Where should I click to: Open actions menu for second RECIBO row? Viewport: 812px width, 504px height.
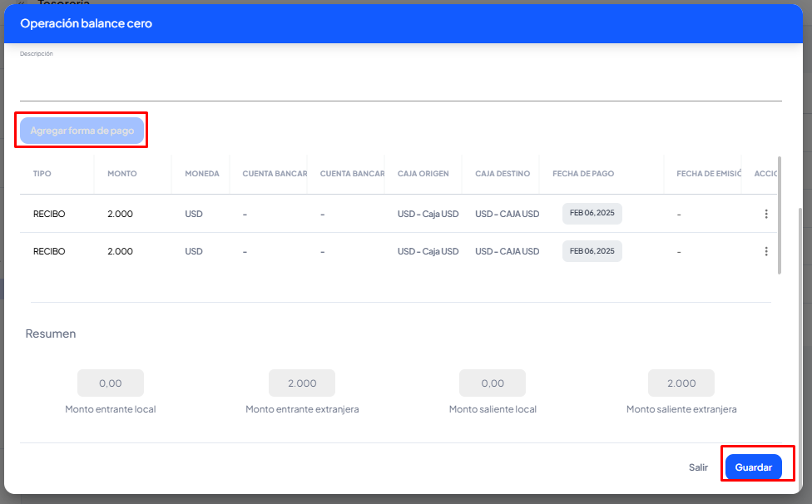pyautogui.click(x=765, y=251)
